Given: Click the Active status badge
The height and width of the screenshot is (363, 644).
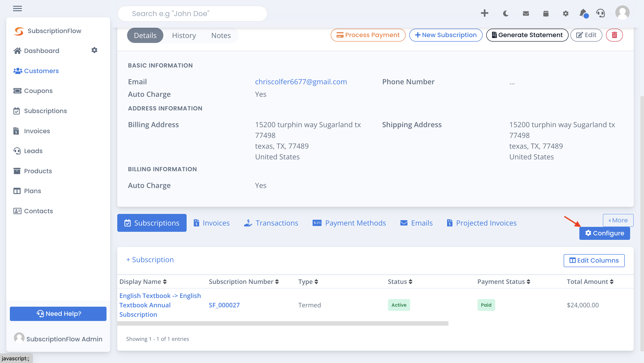Looking at the screenshot, I should click(x=399, y=305).
